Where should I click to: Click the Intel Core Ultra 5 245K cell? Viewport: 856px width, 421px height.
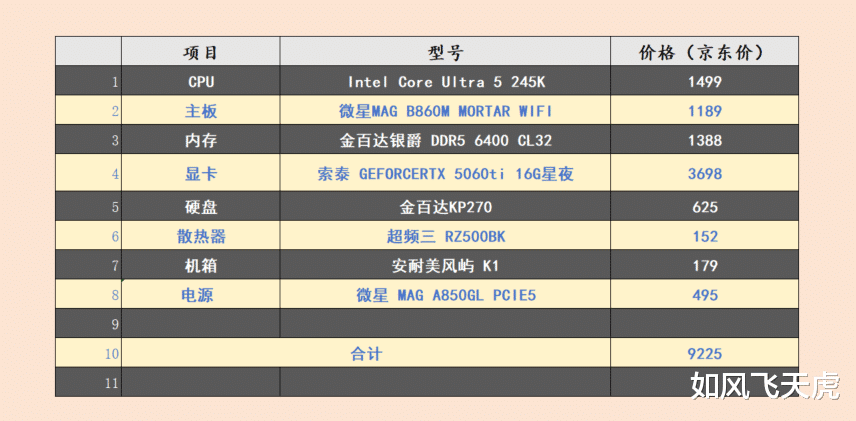pyautogui.click(x=445, y=82)
